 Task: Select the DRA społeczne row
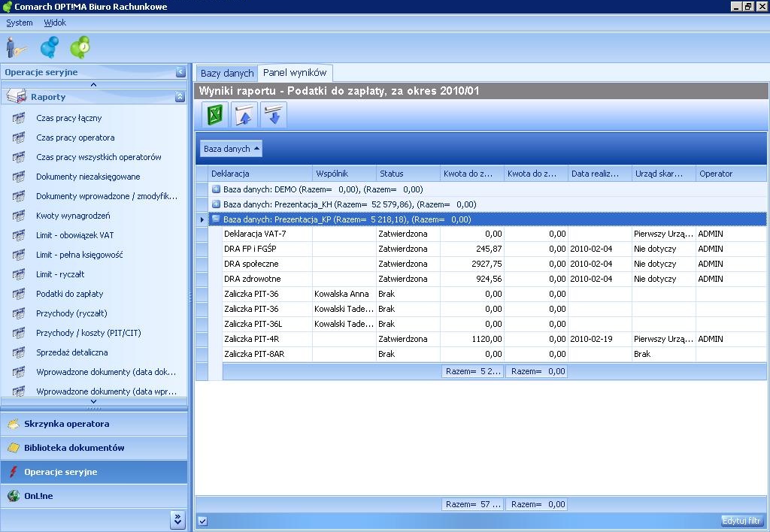495,264
